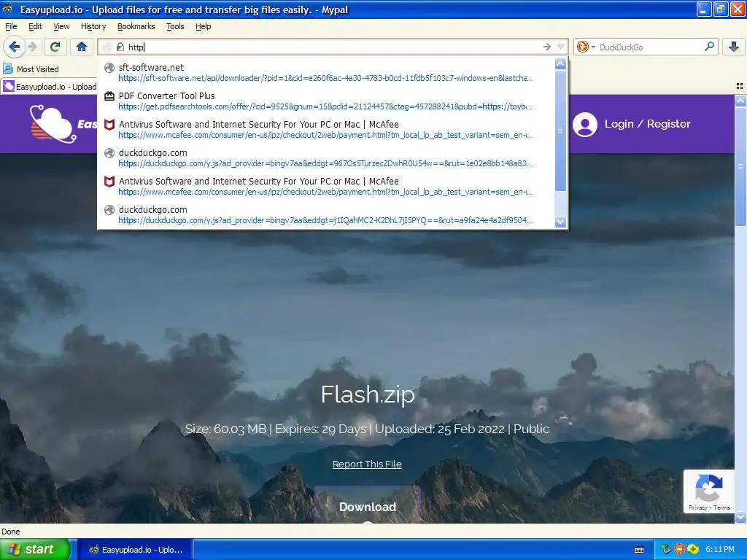Click the Go arrow in address bar
Viewport: 747px width, 560px height.
click(547, 47)
